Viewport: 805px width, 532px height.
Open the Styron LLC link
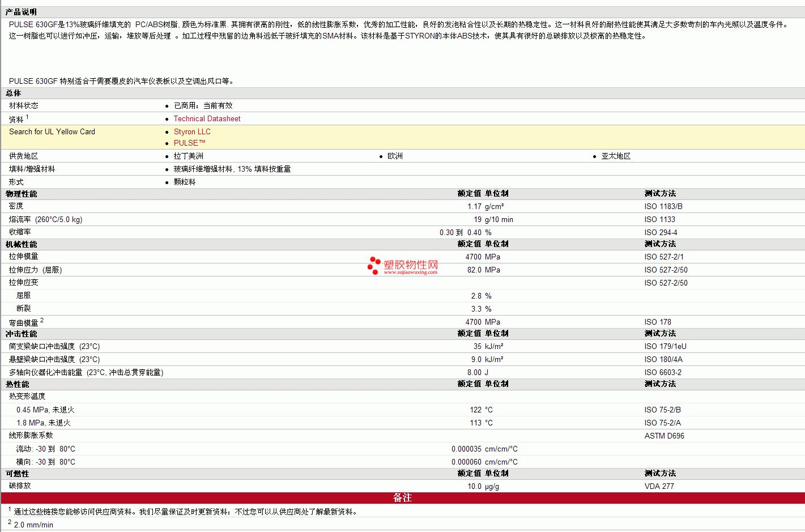pos(192,132)
